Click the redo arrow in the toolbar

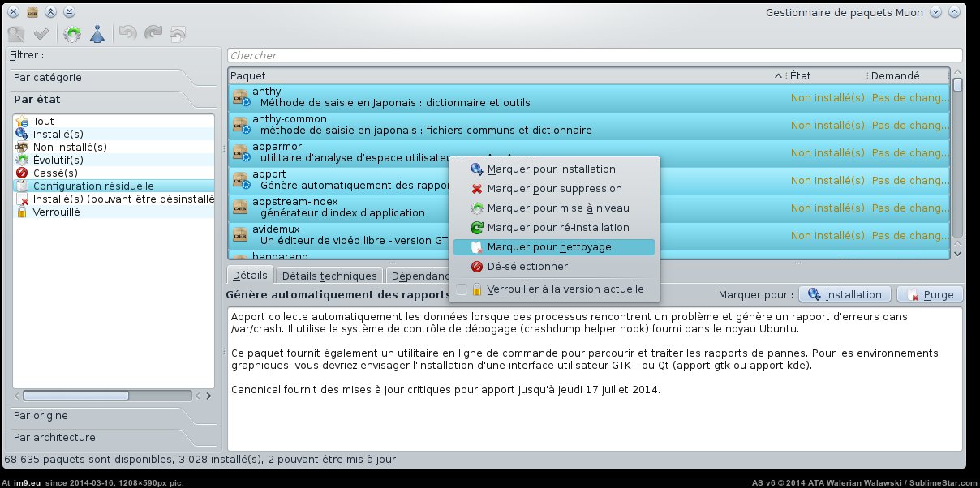[153, 34]
